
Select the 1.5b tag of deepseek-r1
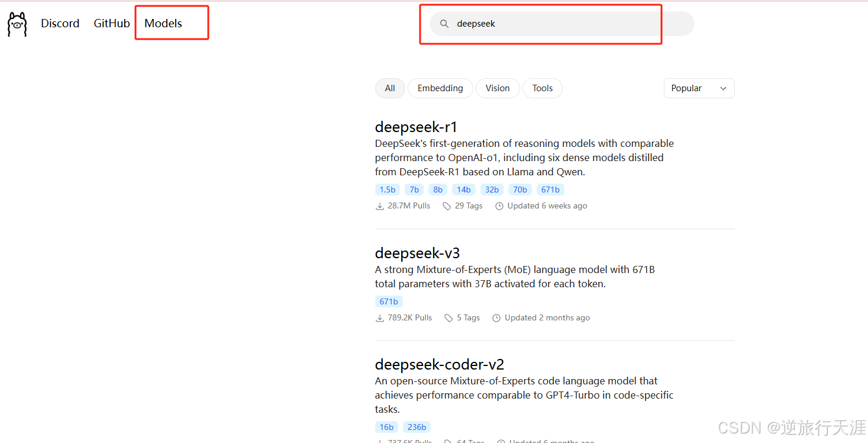[388, 190]
